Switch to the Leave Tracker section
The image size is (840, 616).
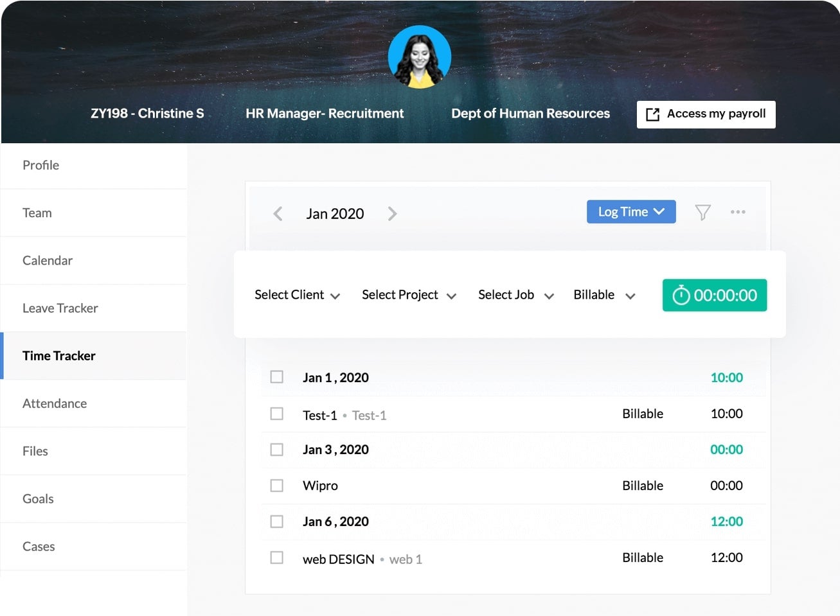[60, 308]
